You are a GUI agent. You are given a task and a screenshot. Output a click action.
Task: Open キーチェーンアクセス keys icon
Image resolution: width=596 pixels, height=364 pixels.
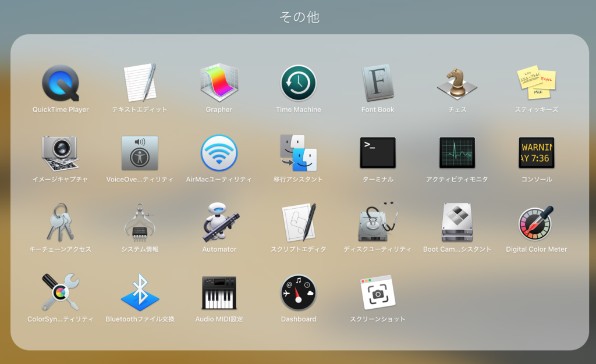pyautogui.click(x=61, y=223)
